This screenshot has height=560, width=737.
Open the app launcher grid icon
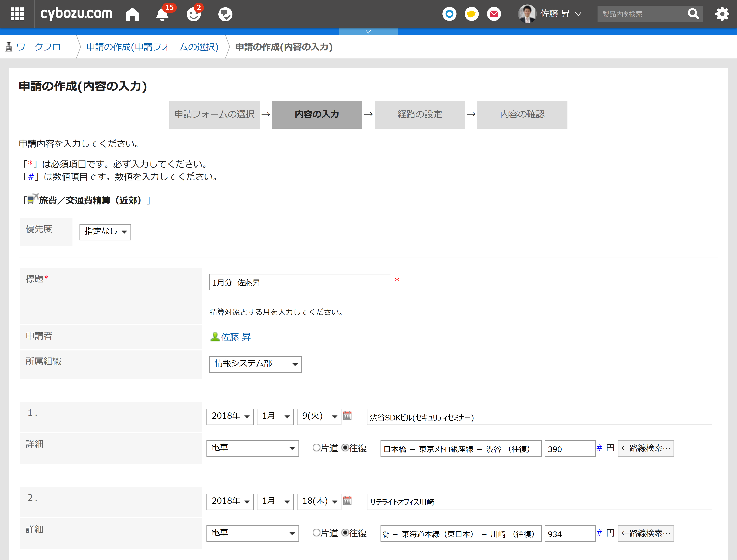point(17,14)
